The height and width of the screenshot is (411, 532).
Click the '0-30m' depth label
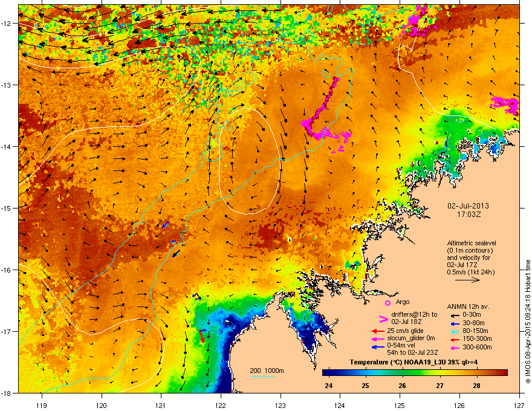(x=472, y=315)
